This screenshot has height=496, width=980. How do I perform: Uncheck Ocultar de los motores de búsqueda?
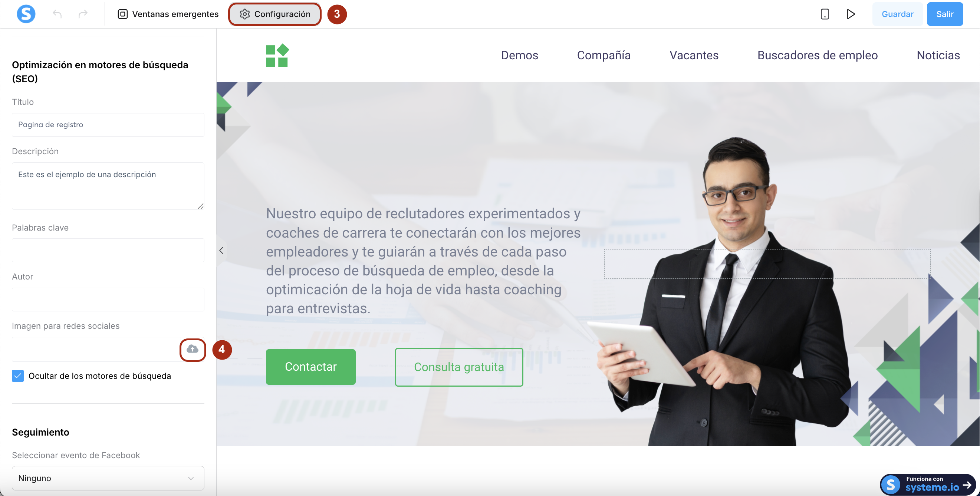(18, 376)
